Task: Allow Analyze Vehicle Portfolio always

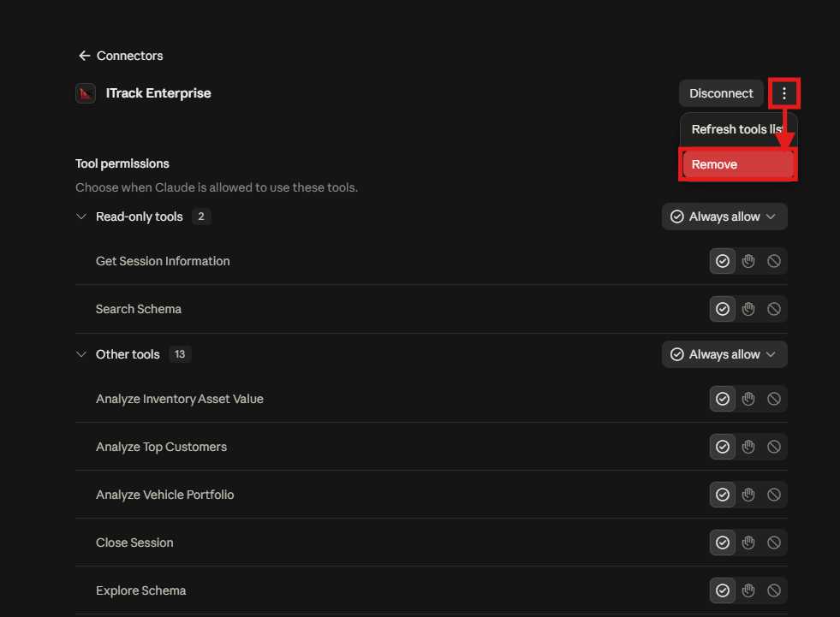Action: pos(723,495)
